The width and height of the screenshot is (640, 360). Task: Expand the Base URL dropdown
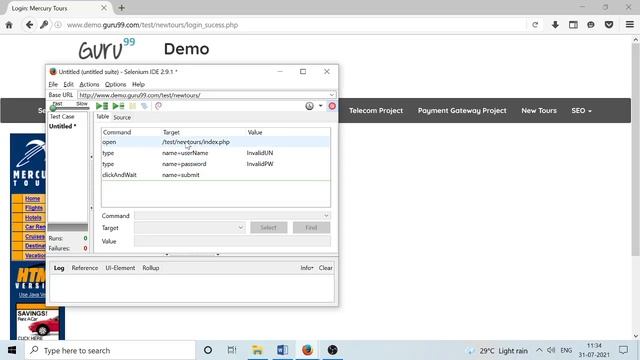[332, 95]
